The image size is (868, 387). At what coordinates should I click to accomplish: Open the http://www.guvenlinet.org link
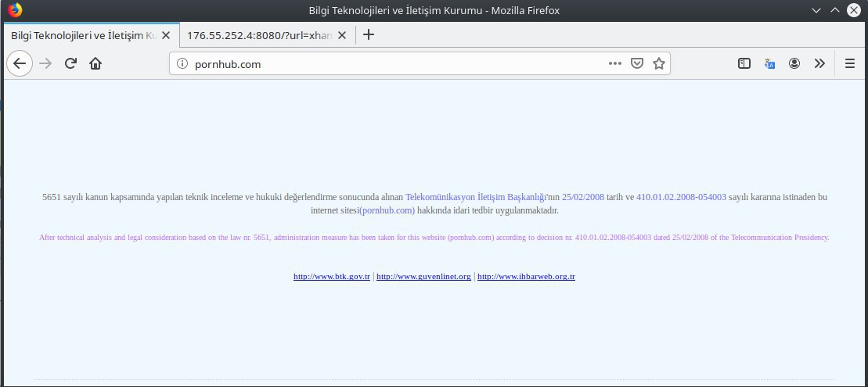(x=423, y=277)
